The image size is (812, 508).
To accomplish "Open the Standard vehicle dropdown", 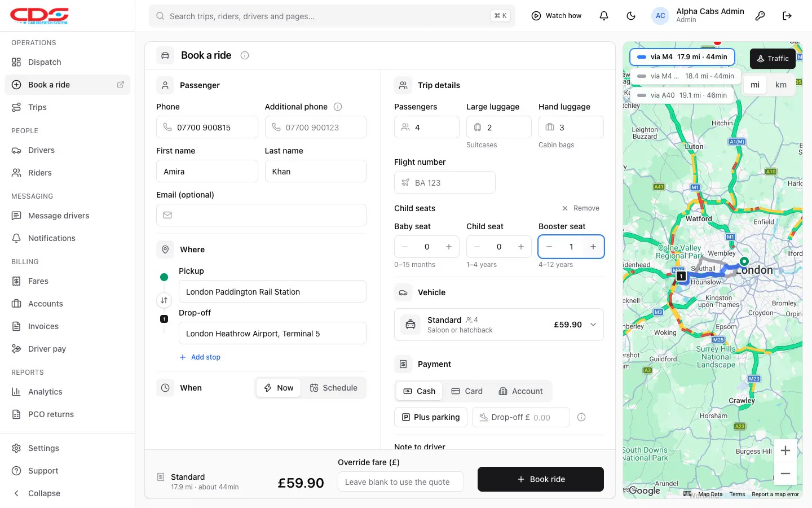I will [x=499, y=325].
